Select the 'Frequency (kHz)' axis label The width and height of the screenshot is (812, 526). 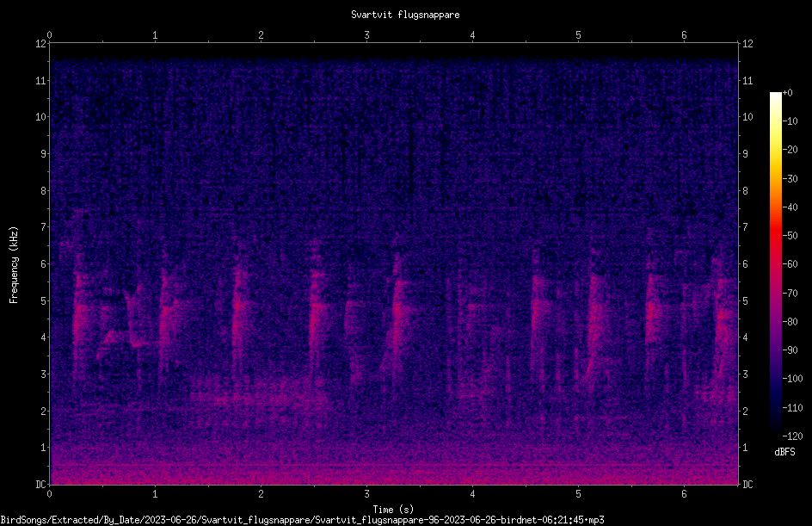pyautogui.click(x=14, y=265)
